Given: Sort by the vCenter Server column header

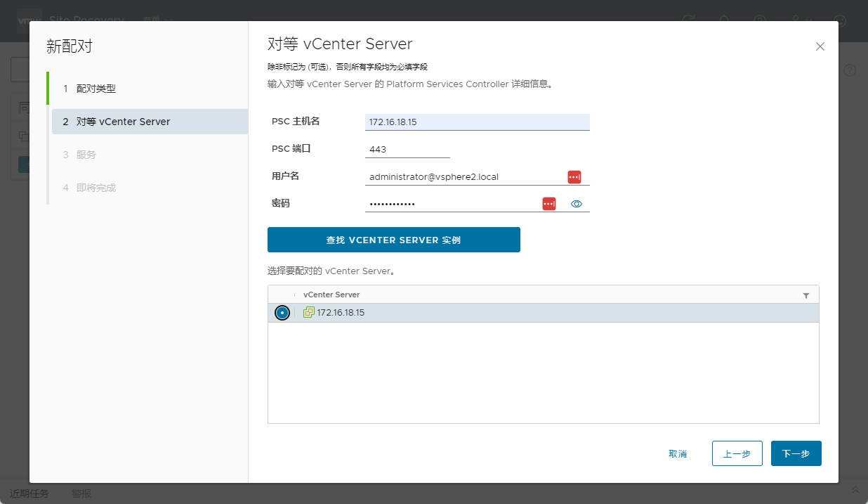Looking at the screenshot, I should [331, 295].
